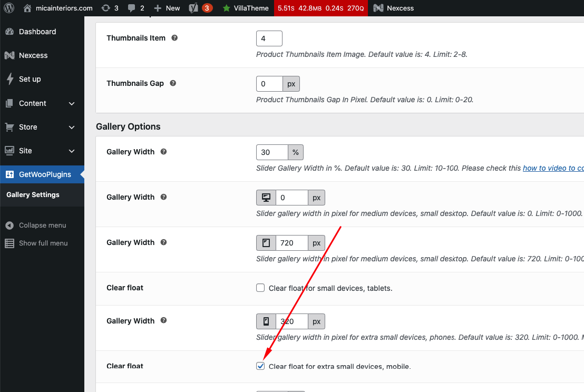This screenshot has width=584, height=392.
Task: Open the Gallery Settings submenu item
Action: [x=33, y=195]
